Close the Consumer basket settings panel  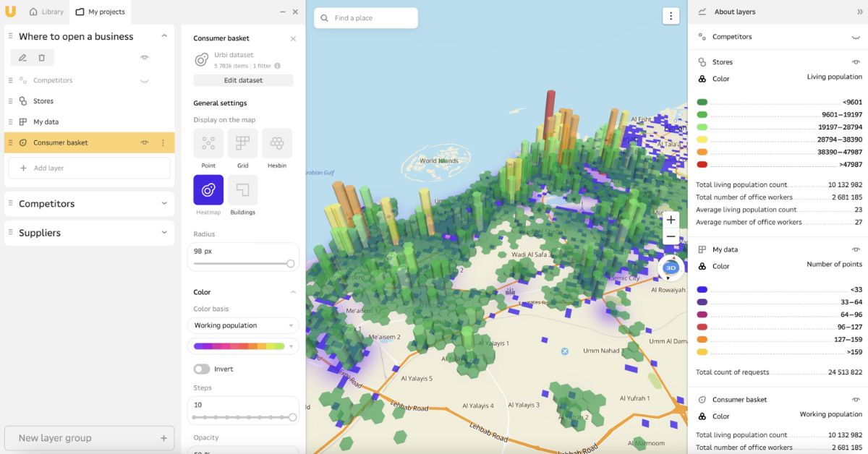pyautogui.click(x=293, y=38)
